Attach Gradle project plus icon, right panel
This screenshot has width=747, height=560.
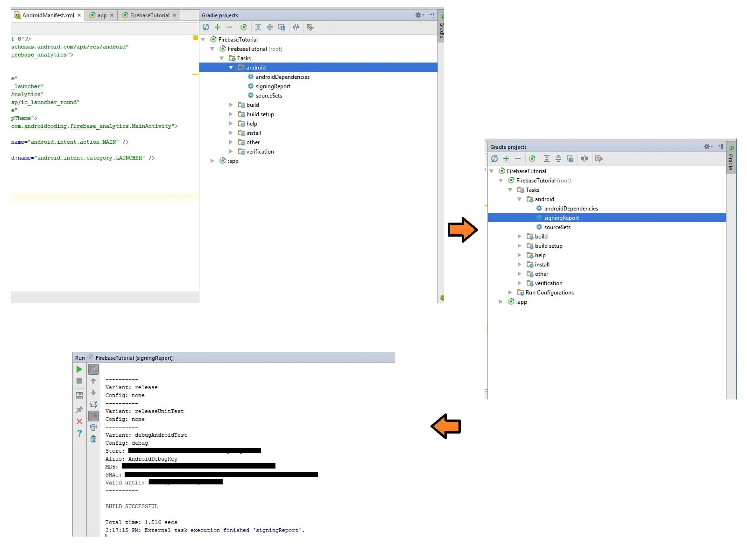click(x=506, y=159)
